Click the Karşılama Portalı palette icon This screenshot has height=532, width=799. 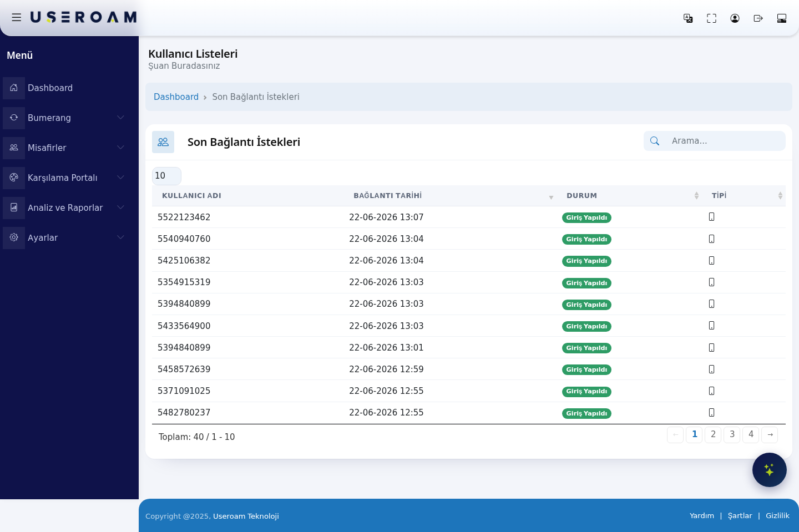coord(14,178)
